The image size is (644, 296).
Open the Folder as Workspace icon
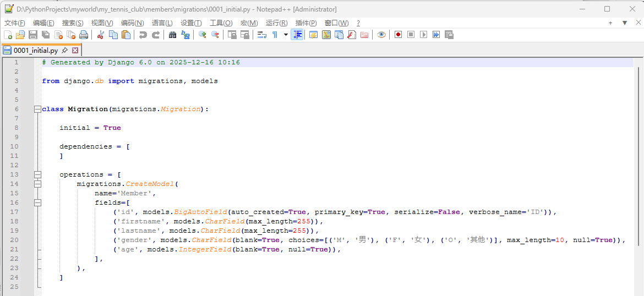tap(364, 35)
